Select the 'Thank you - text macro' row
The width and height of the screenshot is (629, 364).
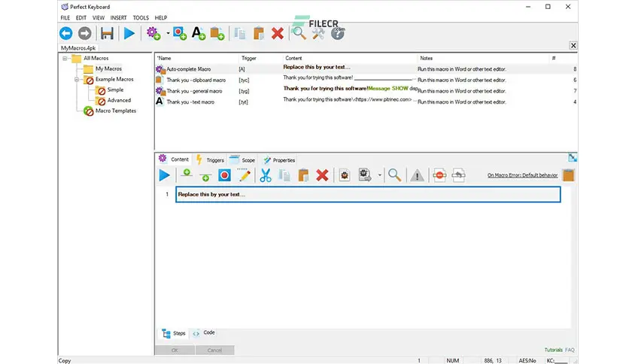coord(366,102)
